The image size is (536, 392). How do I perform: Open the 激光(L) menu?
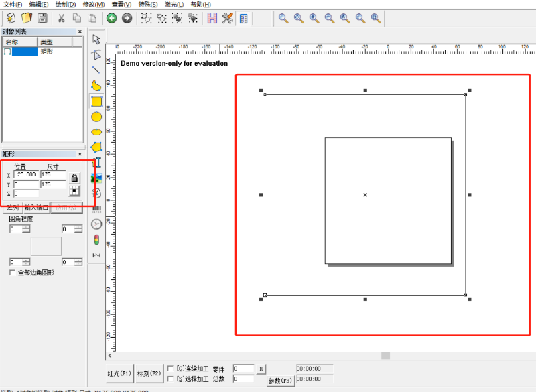(174, 5)
